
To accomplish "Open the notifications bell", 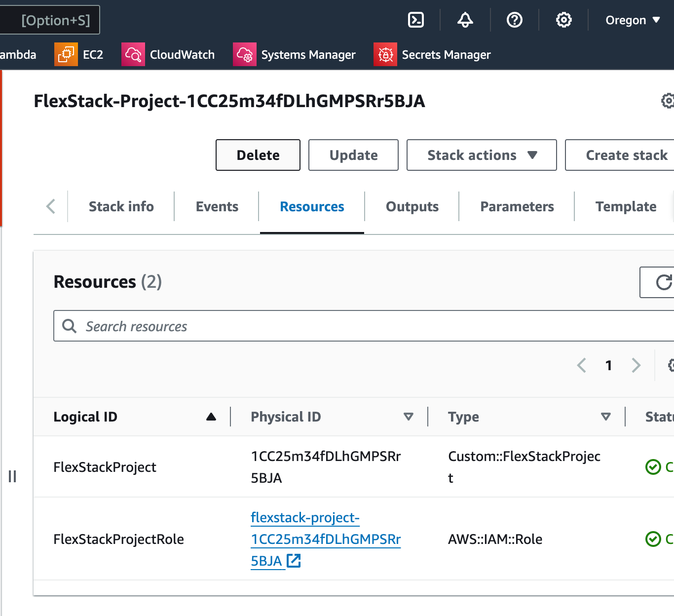I will tap(464, 20).
